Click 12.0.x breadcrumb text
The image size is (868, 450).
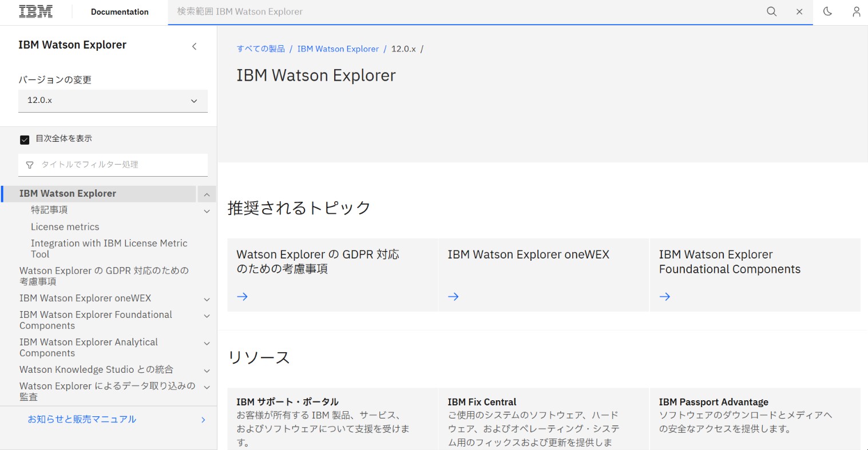point(403,49)
